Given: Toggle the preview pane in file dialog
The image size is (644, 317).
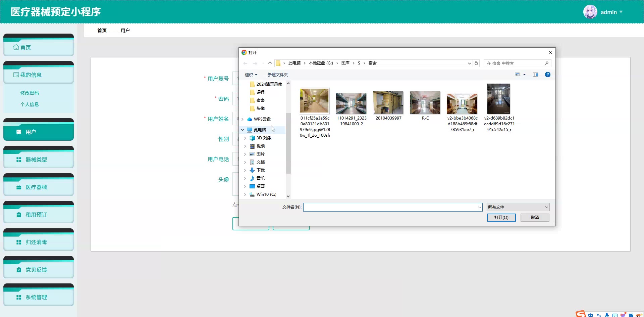Looking at the screenshot, I should pos(536,75).
